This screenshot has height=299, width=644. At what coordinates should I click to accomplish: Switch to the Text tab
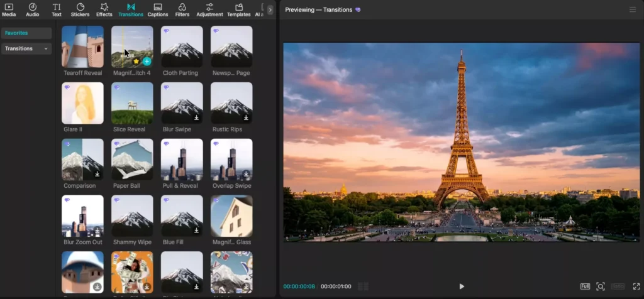coord(56,10)
